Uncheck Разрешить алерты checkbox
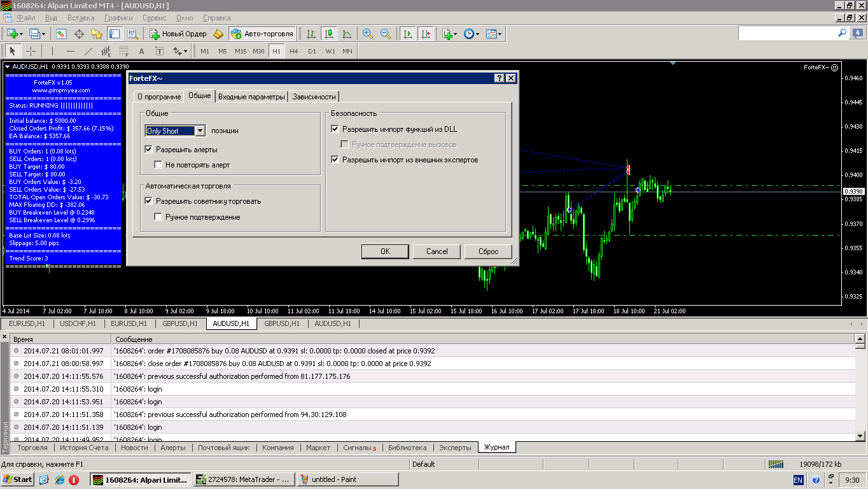 [x=149, y=150]
